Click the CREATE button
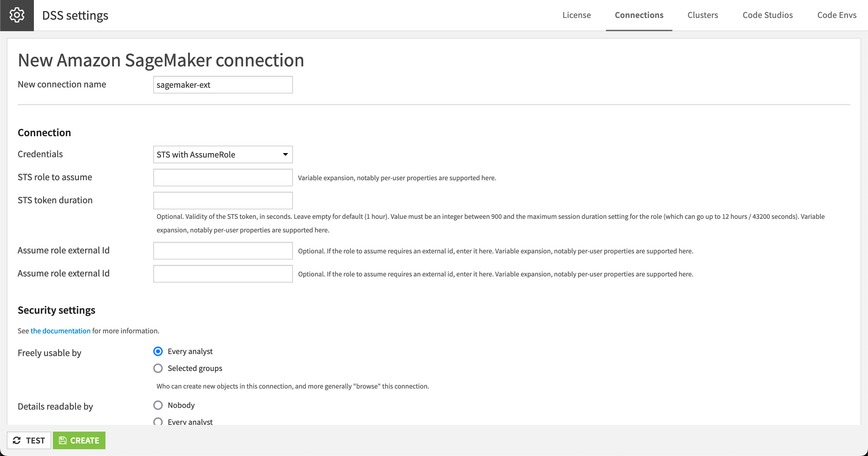 (79, 440)
